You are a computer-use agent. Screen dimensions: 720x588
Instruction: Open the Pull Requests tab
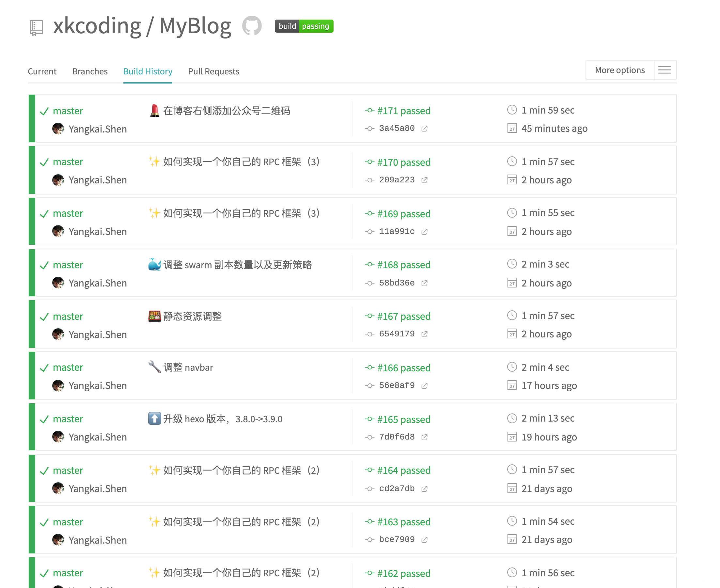click(213, 71)
